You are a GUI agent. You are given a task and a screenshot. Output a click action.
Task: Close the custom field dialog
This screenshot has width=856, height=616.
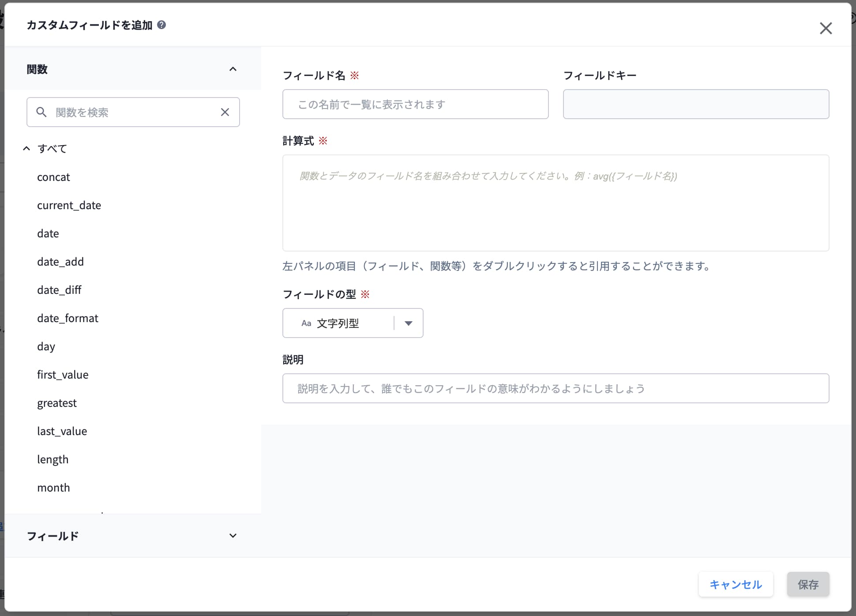[826, 28]
